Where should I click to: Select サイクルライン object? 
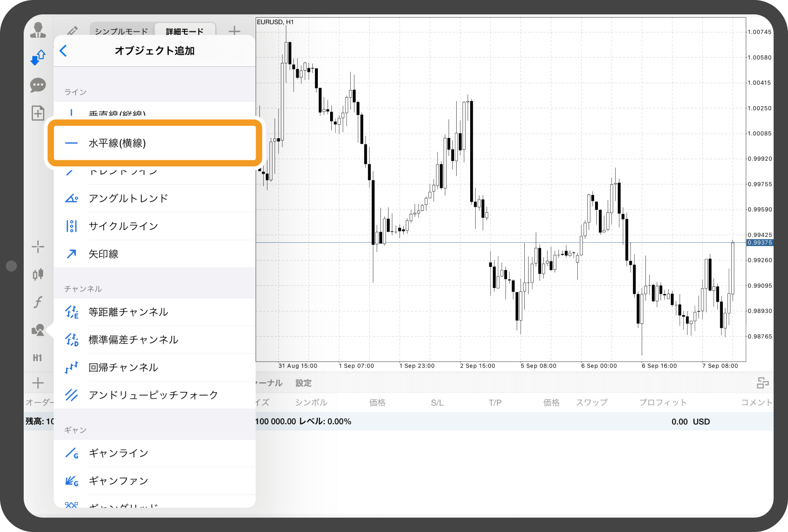[x=154, y=226]
